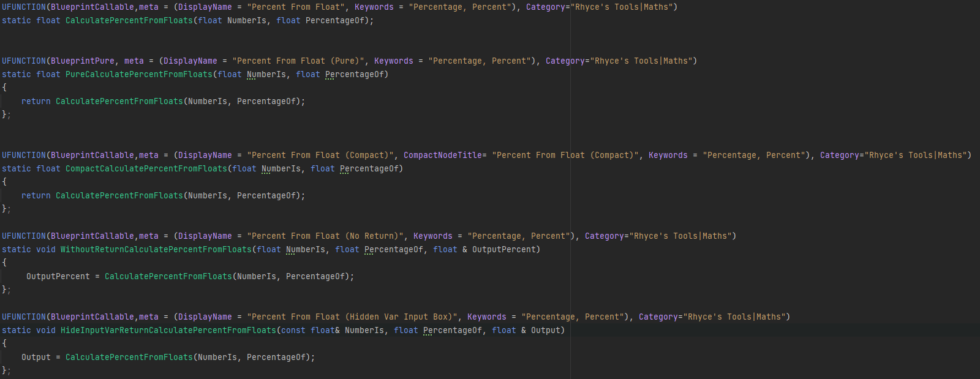The height and width of the screenshot is (379, 980).
Task: Click OutputPercent on the assignment line
Action: pyautogui.click(x=58, y=276)
